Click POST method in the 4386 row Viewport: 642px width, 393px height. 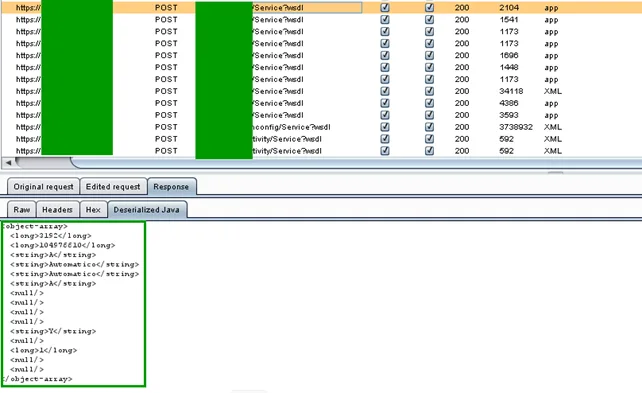(166, 103)
